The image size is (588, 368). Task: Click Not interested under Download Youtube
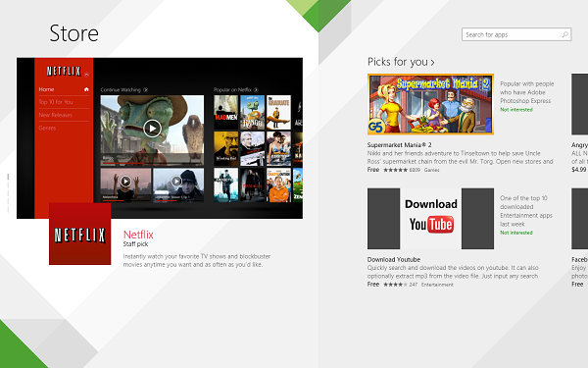516,233
